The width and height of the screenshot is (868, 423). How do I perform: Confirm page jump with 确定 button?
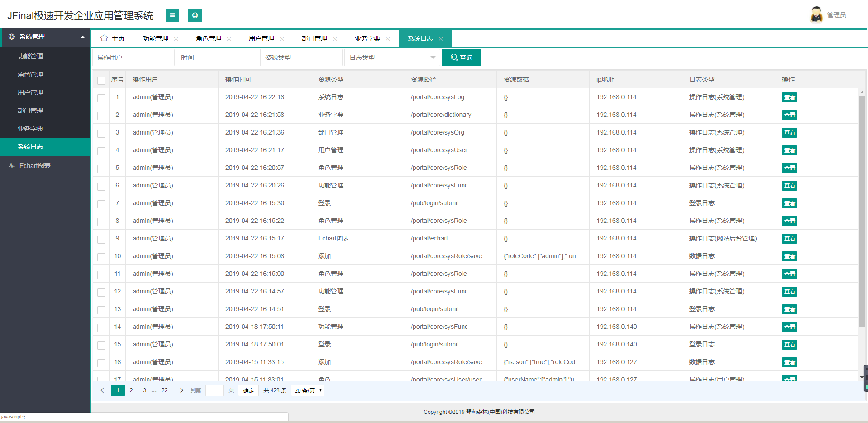(248, 390)
